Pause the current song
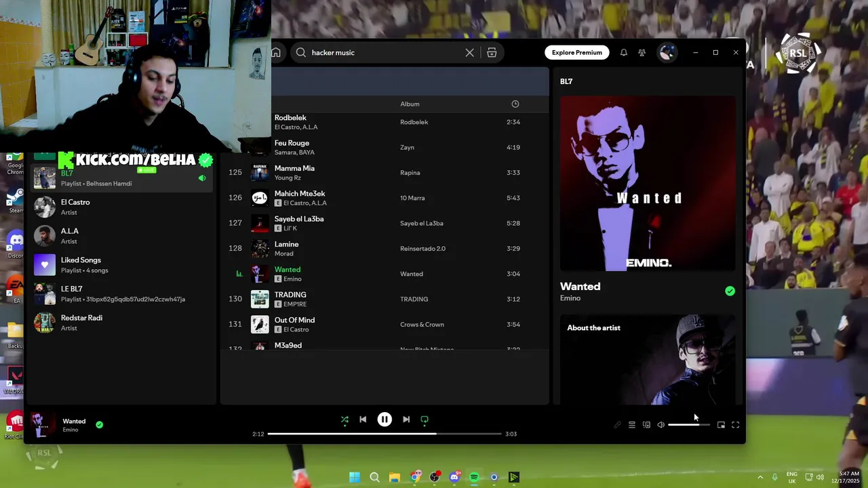The height and width of the screenshot is (488, 868). (384, 420)
